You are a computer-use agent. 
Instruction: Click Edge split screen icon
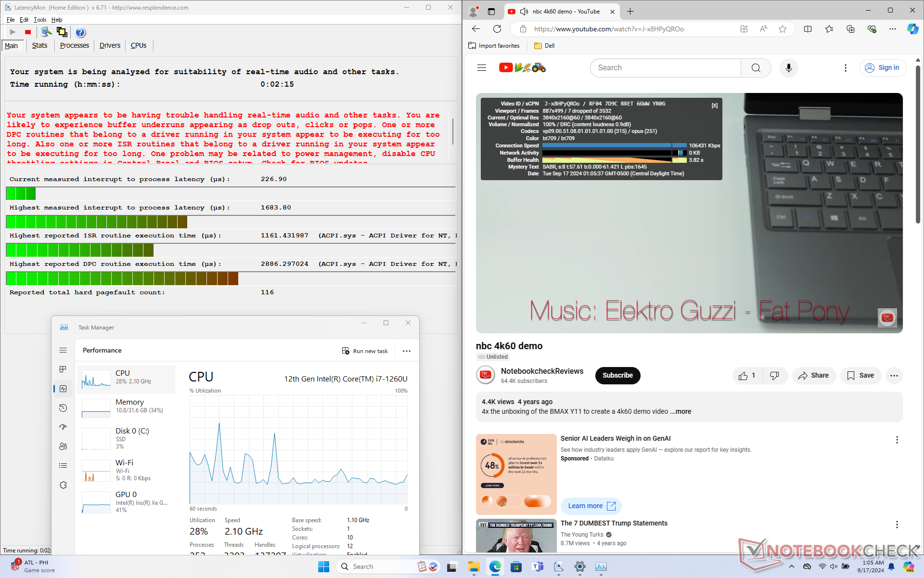808,29
